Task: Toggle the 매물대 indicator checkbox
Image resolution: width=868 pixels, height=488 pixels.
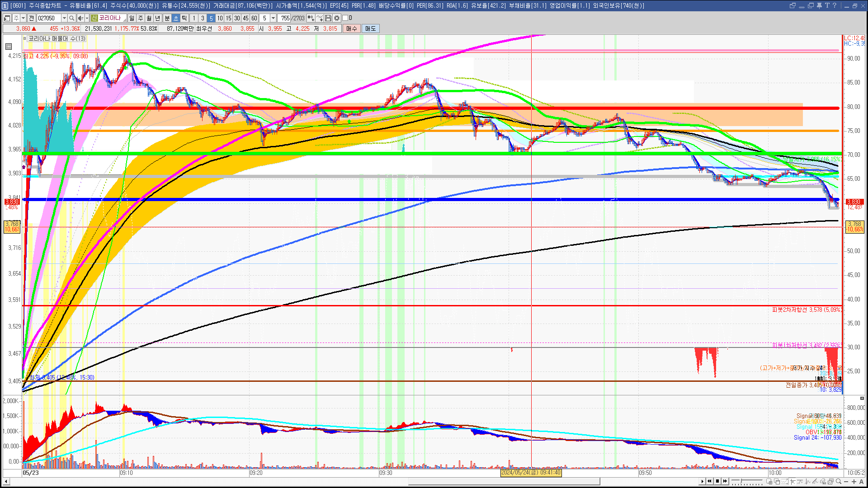Action: [x=25, y=39]
